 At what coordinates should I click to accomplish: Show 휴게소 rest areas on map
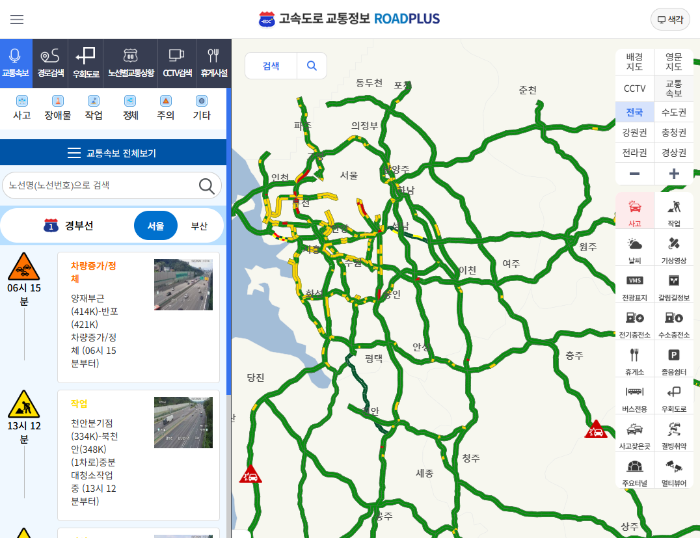634,359
